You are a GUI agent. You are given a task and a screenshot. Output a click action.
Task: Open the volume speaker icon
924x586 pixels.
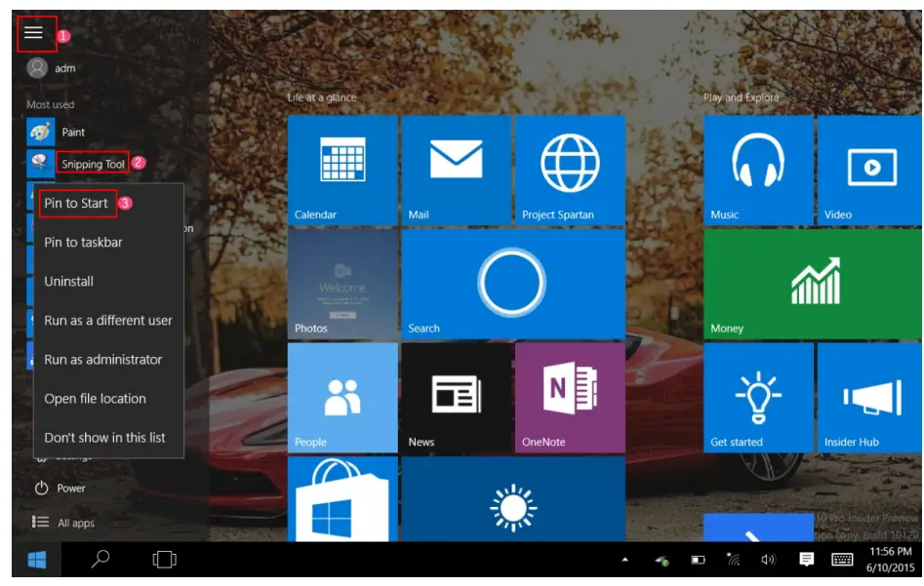click(769, 560)
